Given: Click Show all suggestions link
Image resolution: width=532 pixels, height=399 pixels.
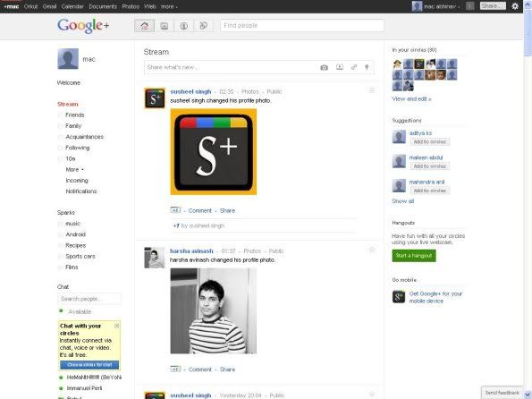Looking at the screenshot, I should click(402, 201).
